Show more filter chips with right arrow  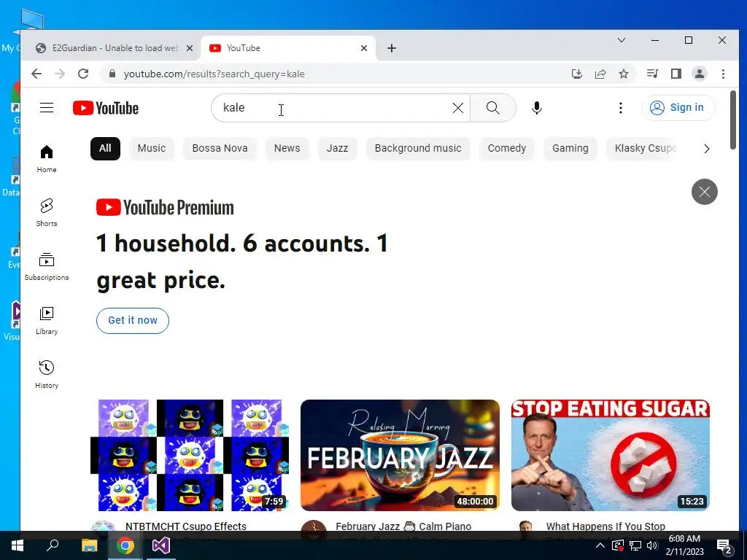706,149
